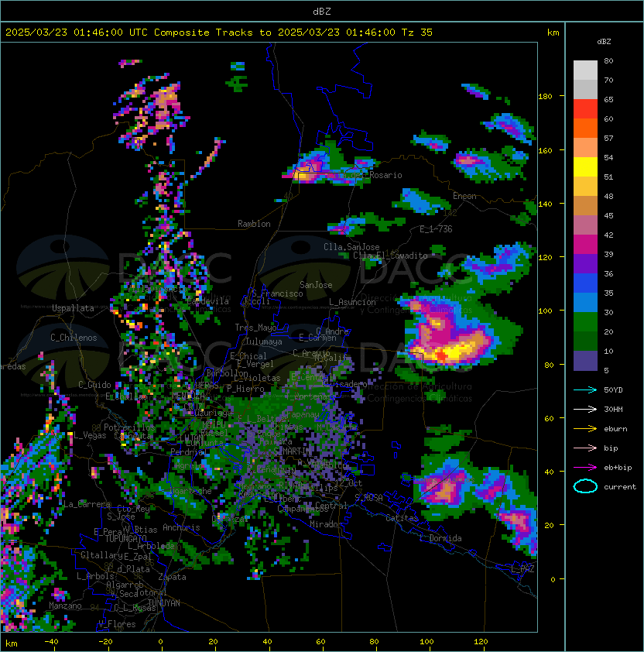The width and height of the screenshot is (644, 652).
Task: Click the 'Cto_Rey' map label
Action: 133,509
